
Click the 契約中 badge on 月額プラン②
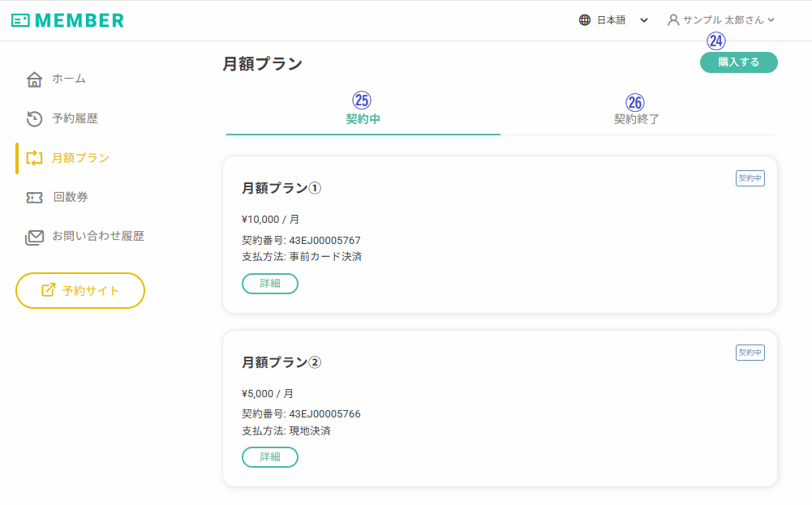750,353
